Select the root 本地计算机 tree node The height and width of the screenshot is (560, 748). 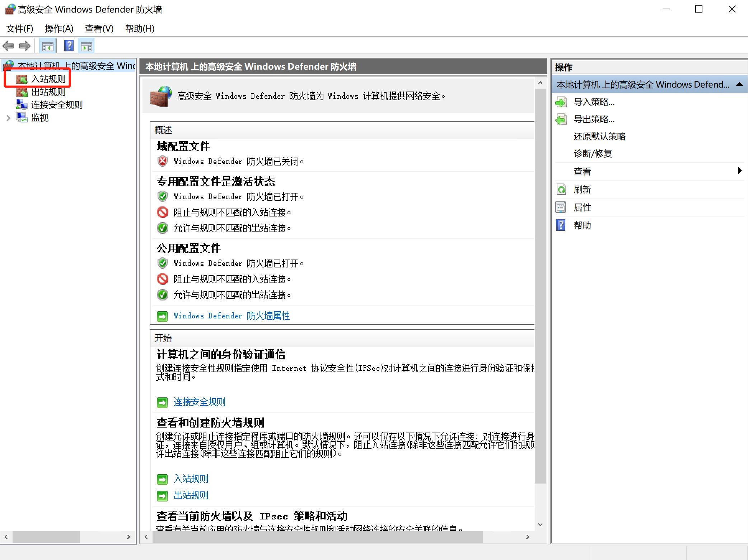pyautogui.click(x=76, y=66)
